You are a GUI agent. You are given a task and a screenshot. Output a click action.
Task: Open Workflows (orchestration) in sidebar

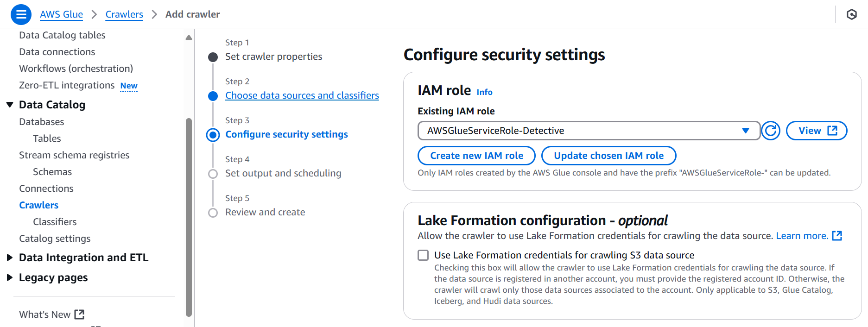click(x=76, y=69)
